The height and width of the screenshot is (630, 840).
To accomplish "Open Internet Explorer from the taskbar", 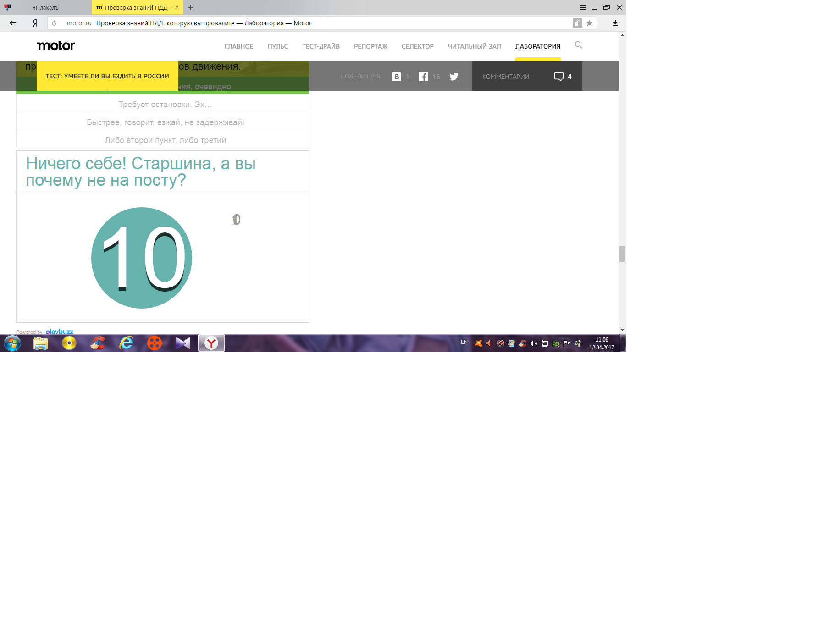I will 126,343.
